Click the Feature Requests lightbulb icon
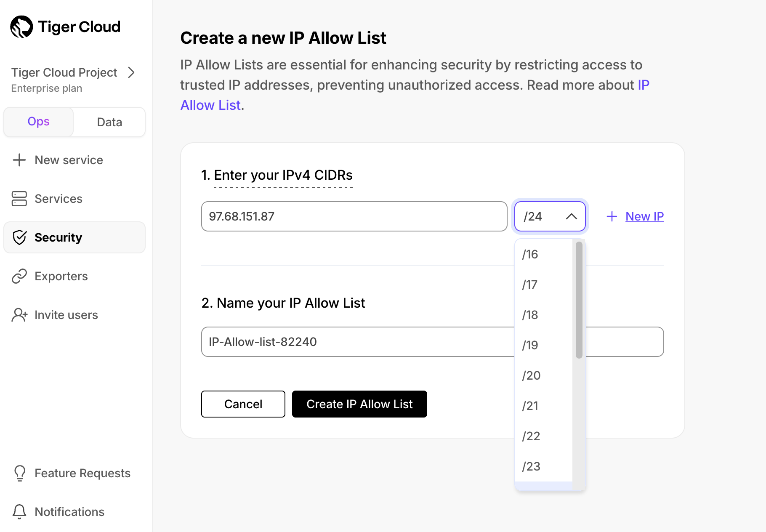The height and width of the screenshot is (532, 766). tap(19, 473)
